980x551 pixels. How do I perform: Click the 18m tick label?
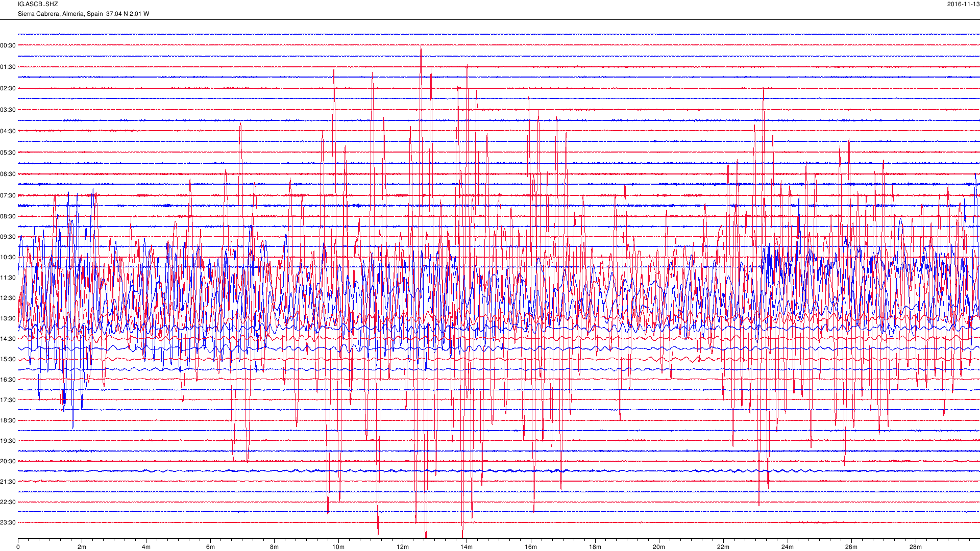pos(595,547)
